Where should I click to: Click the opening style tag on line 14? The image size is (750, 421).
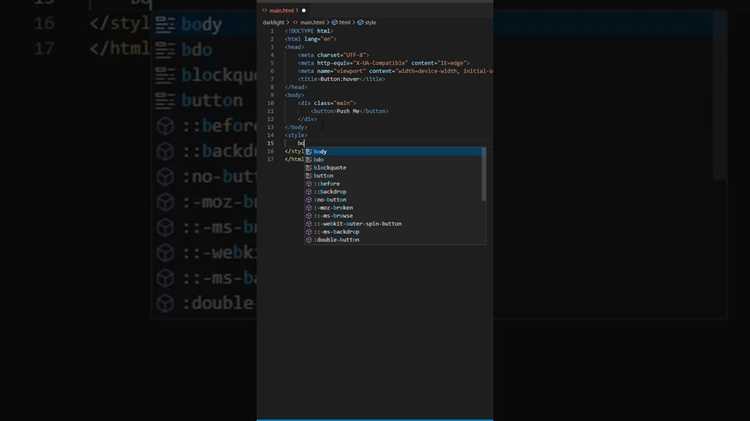tap(297, 135)
